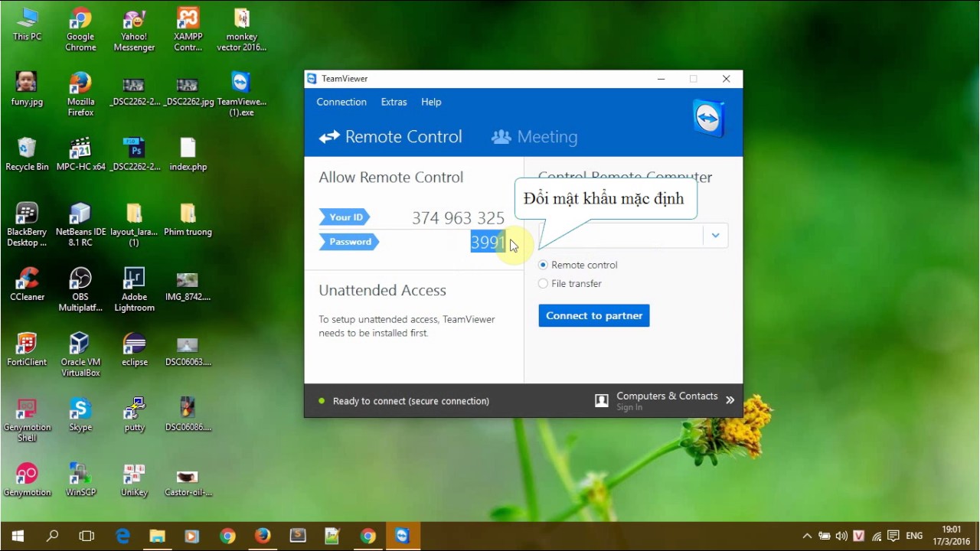Select the Skype desktop icon

tap(80, 415)
